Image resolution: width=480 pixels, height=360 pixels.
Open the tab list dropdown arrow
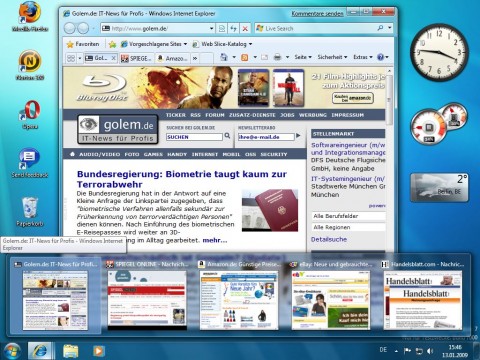(80, 59)
